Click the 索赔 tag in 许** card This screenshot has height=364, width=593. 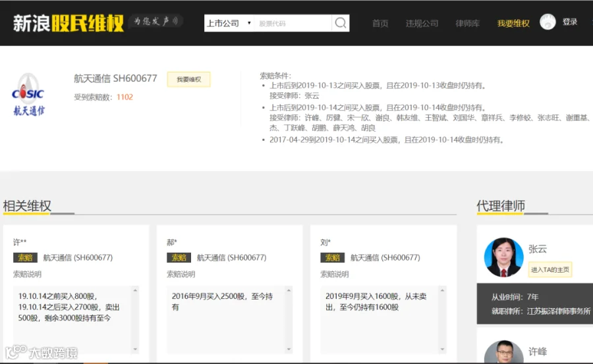[x=25, y=257]
